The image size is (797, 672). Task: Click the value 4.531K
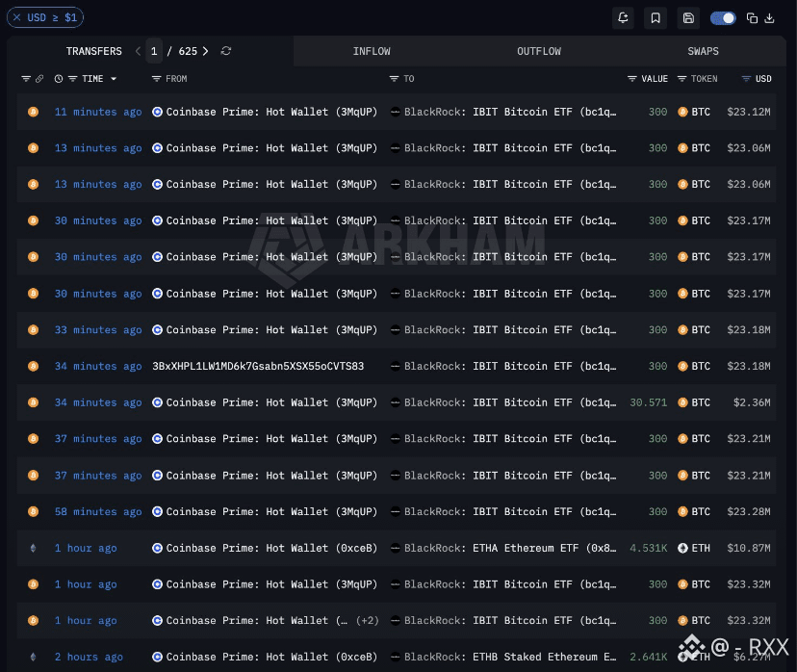point(648,548)
